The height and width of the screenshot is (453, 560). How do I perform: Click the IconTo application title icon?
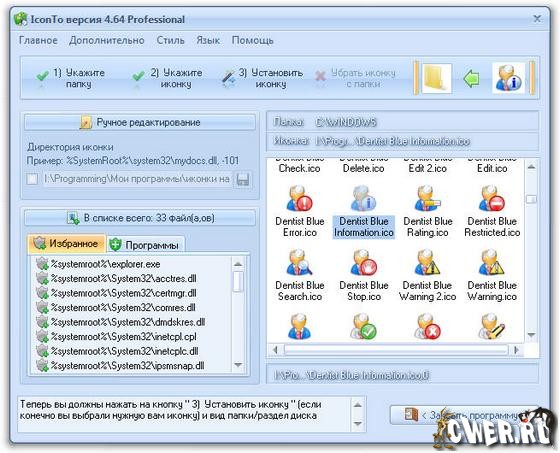click(x=21, y=19)
